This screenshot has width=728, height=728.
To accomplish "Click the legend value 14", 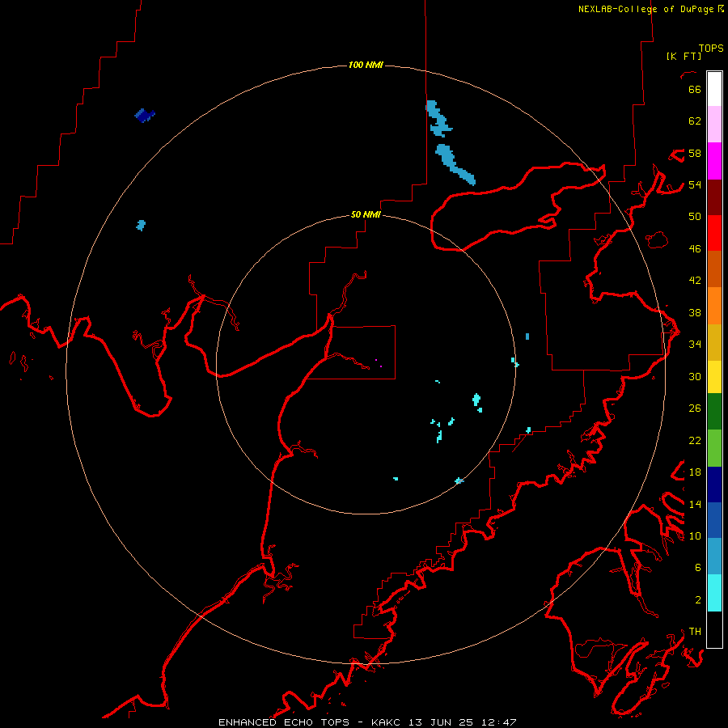I will pyautogui.click(x=695, y=504).
